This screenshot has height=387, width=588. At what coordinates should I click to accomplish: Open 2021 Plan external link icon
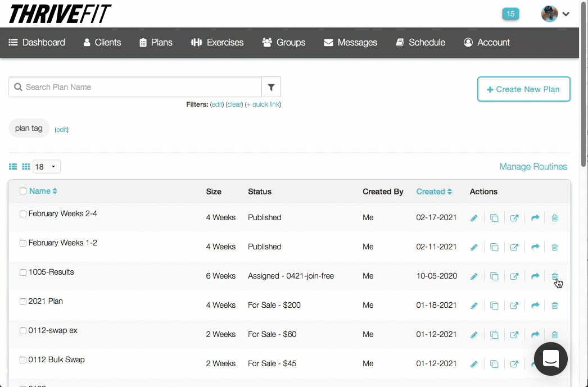point(514,306)
